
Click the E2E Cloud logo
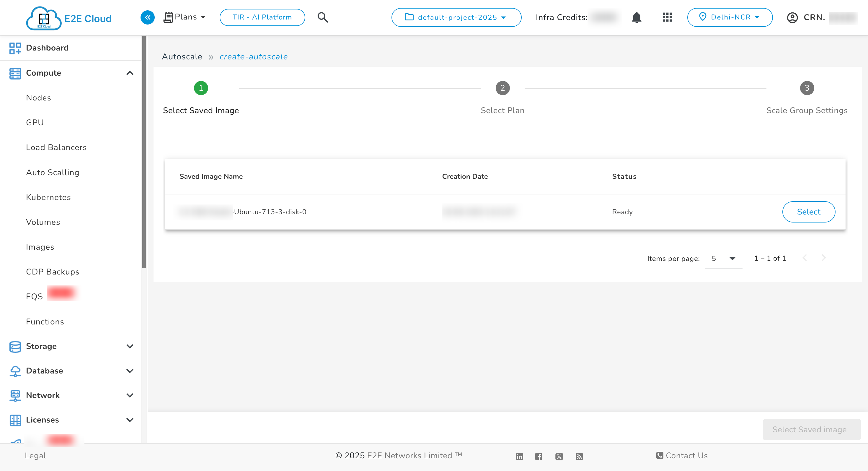point(69,18)
